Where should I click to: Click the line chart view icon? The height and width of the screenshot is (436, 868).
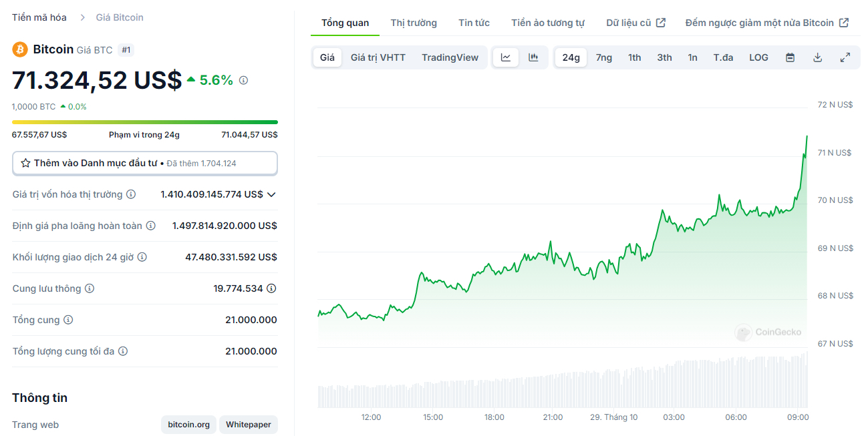tap(506, 57)
